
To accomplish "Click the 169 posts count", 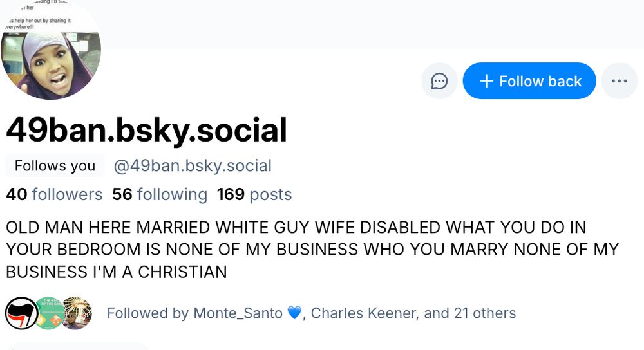I will 254,194.
